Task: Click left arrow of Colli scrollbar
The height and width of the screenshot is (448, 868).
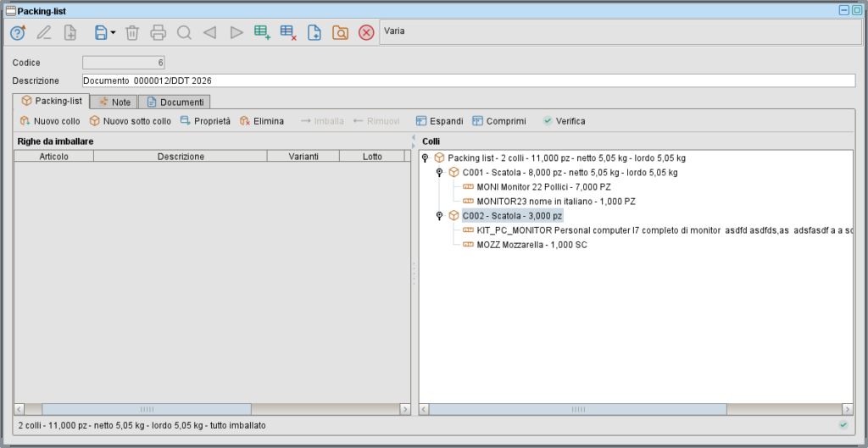Action: click(425, 409)
